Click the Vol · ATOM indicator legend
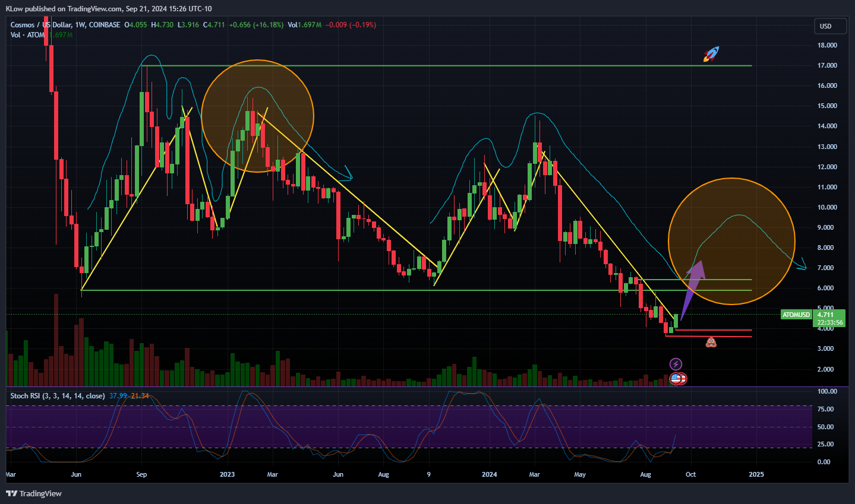Image resolution: width=855 pixels, height=504 pixels. (27, 35)
